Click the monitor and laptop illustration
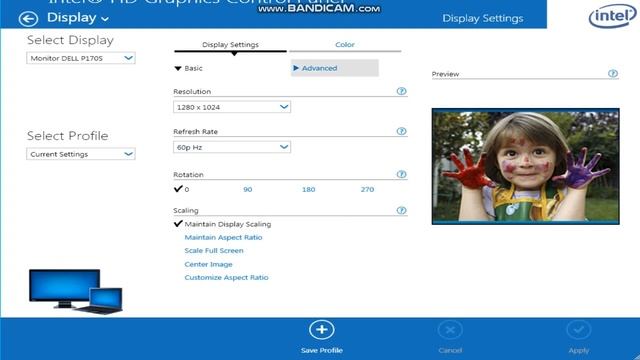640x360 pixels. pos(76,291)
